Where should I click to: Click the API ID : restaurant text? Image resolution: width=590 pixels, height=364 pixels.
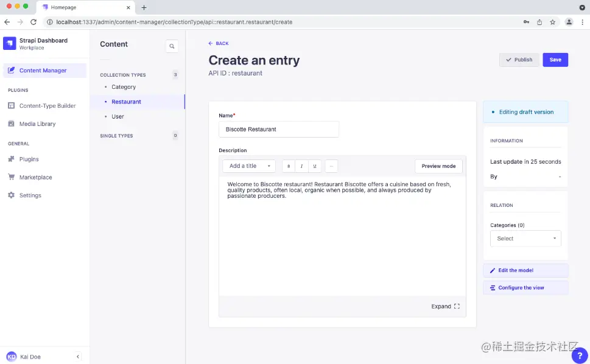point(235,73)
